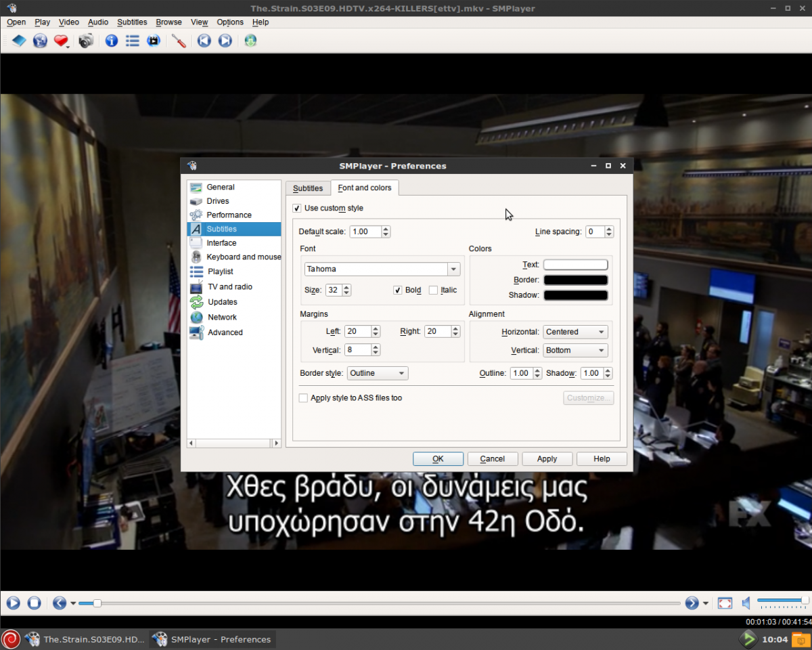
Task: Mute audio with the speaker icon
Action: point(746,603)
